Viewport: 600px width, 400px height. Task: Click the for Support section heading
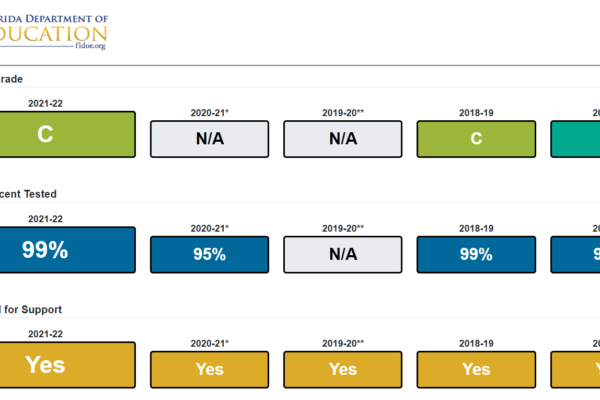[x=31, y=309]
